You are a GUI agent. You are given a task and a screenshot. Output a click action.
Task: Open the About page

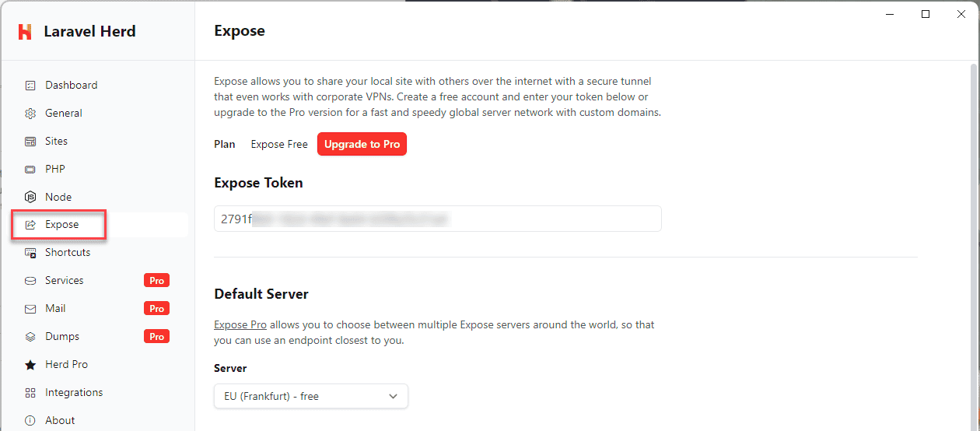tap(60, 421)
